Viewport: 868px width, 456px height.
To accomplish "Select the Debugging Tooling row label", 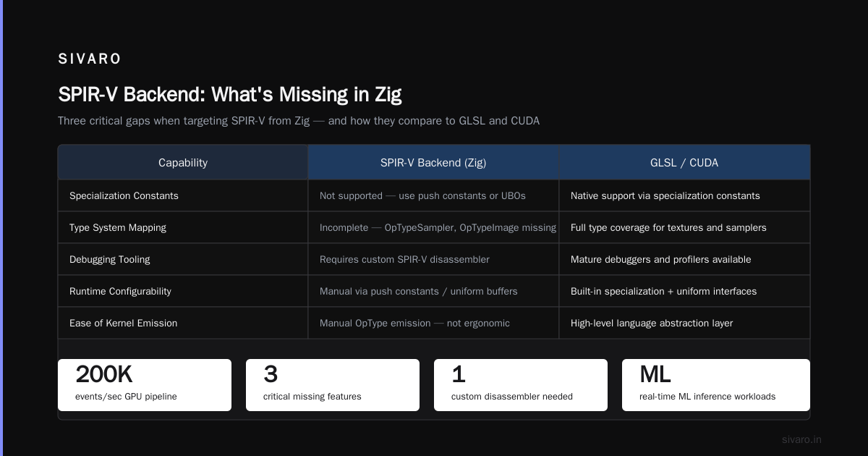I will pos(110,259).
